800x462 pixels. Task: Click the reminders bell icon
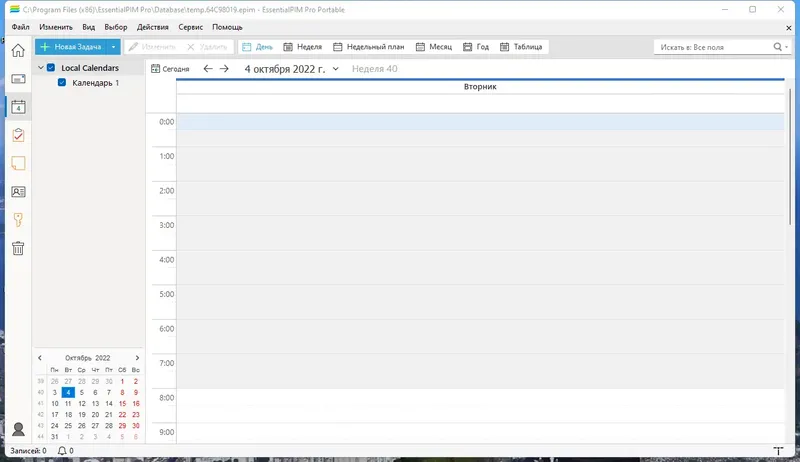point(62,451)
